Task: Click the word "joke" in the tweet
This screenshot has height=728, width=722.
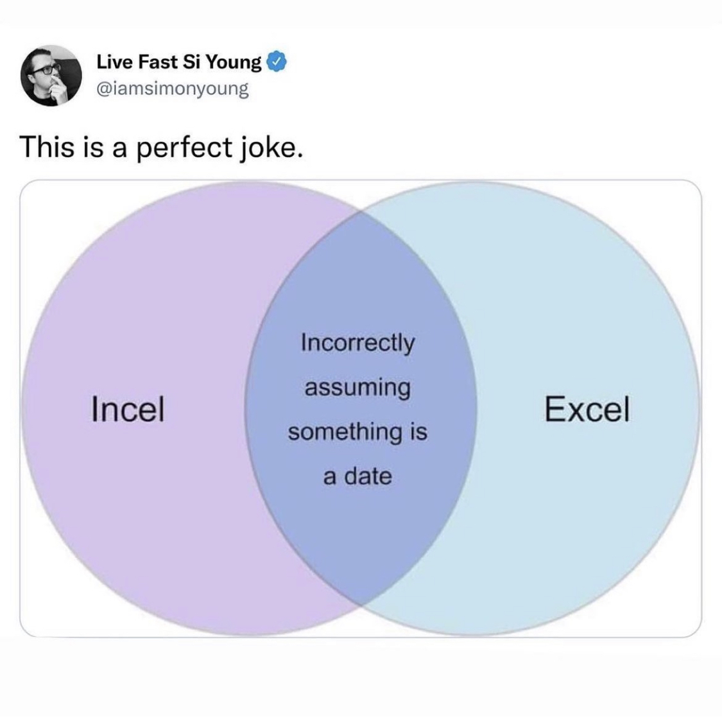Action: [x=269, y=148]
